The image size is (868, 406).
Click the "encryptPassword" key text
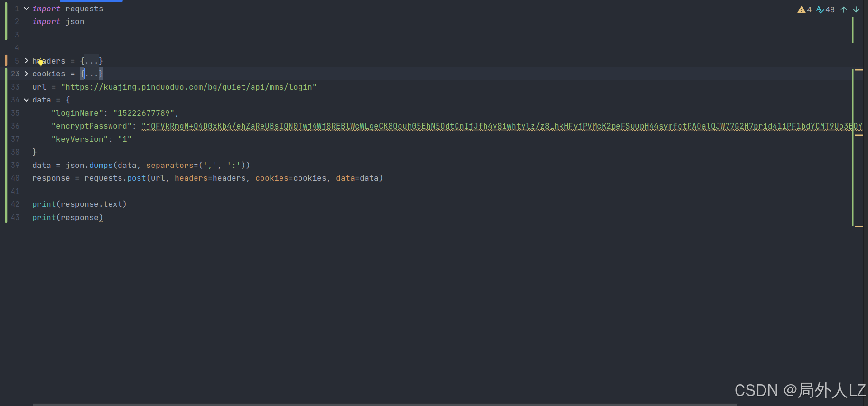coord(92,126)
